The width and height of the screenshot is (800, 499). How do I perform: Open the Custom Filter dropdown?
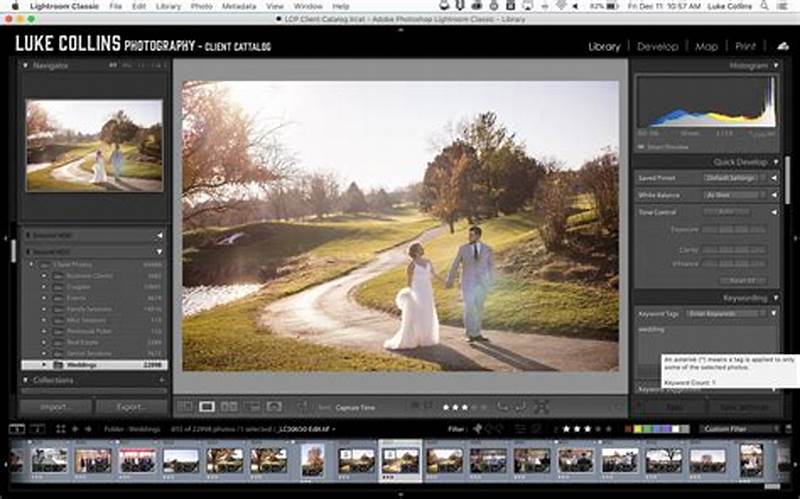(x=740, y=429)
